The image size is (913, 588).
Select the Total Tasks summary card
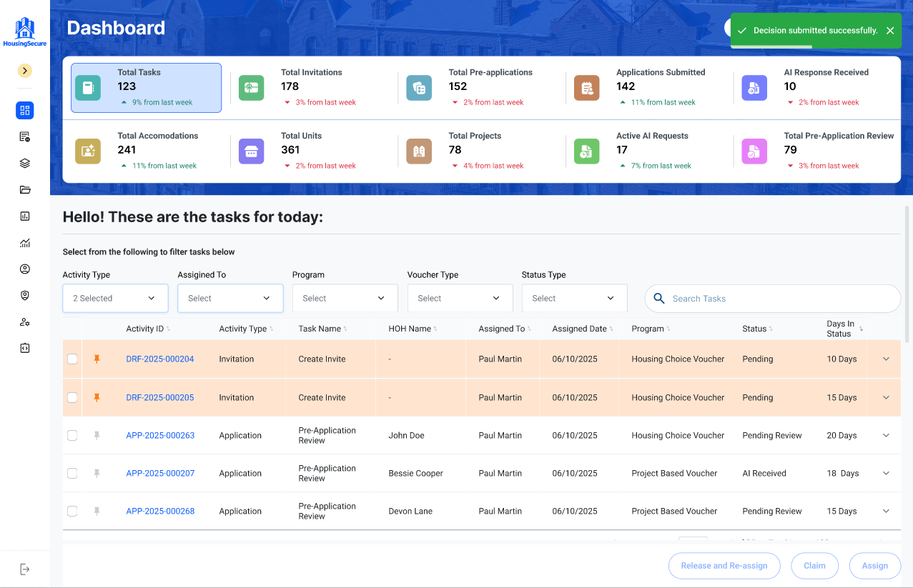click(146, 87)
